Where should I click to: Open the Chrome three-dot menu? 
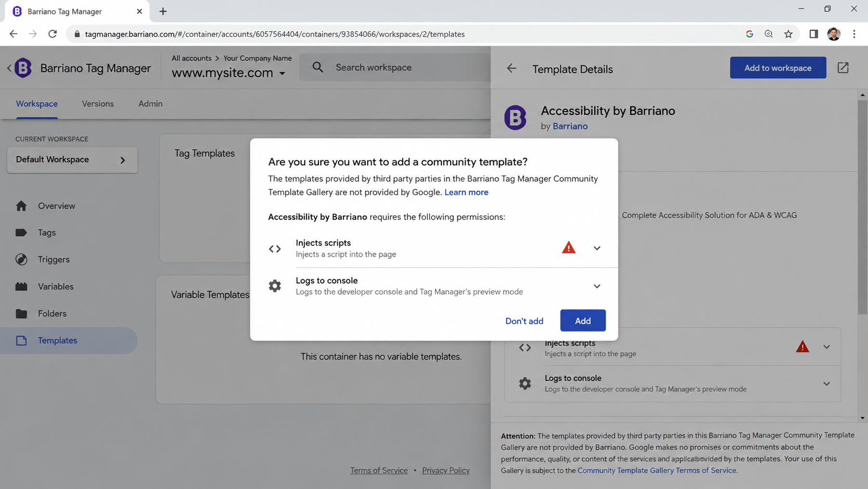pos(854,34)
